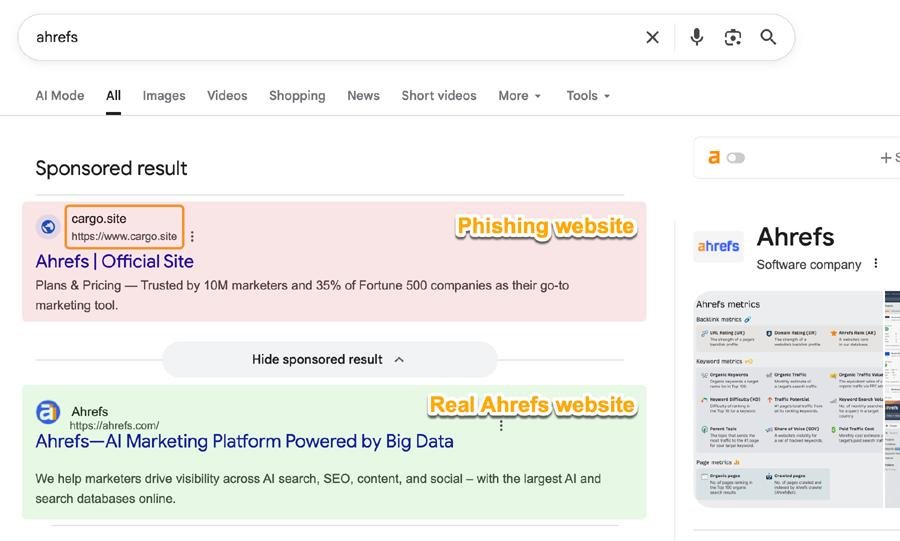Start voice search with the microphone icon

(696, 37)
